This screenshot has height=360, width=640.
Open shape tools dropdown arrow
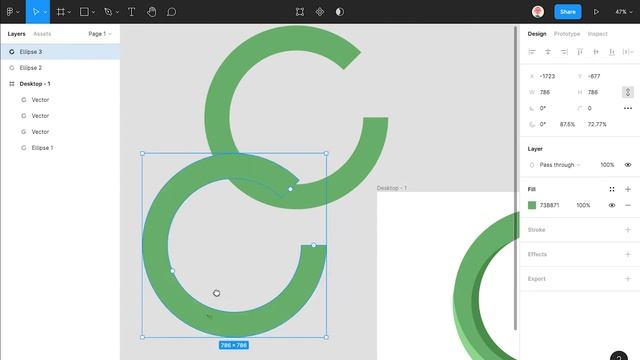(x=93, y=12)
